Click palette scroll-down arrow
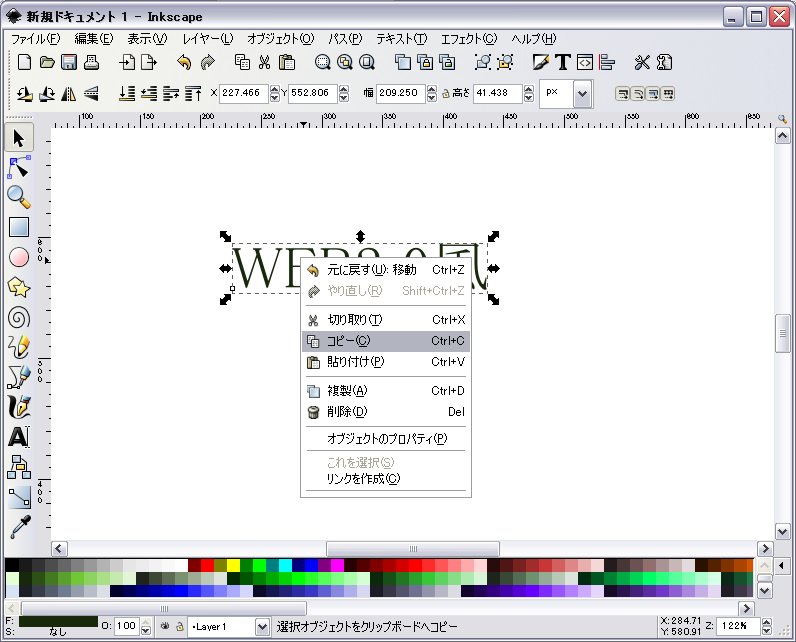Image resolution: width=796 pixels, height=642 pixels. pyautogui.click(x=764, y=590)
